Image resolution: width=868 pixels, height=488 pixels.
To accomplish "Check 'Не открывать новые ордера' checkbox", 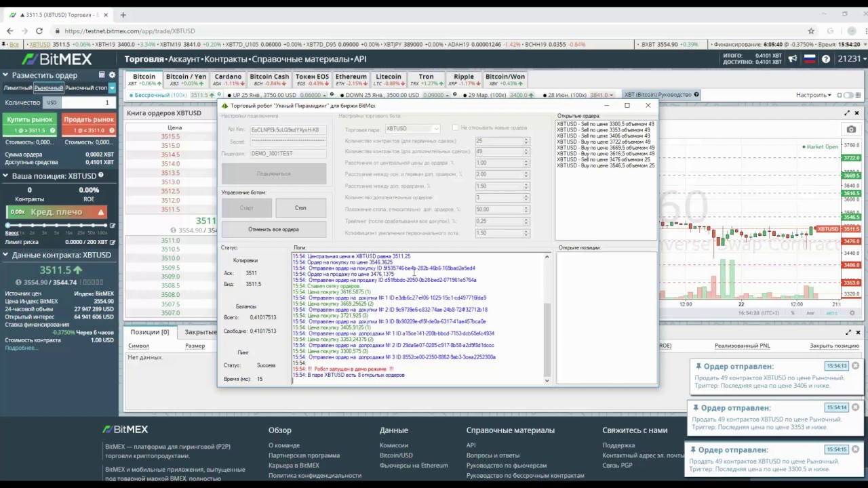I will [456, 128].
